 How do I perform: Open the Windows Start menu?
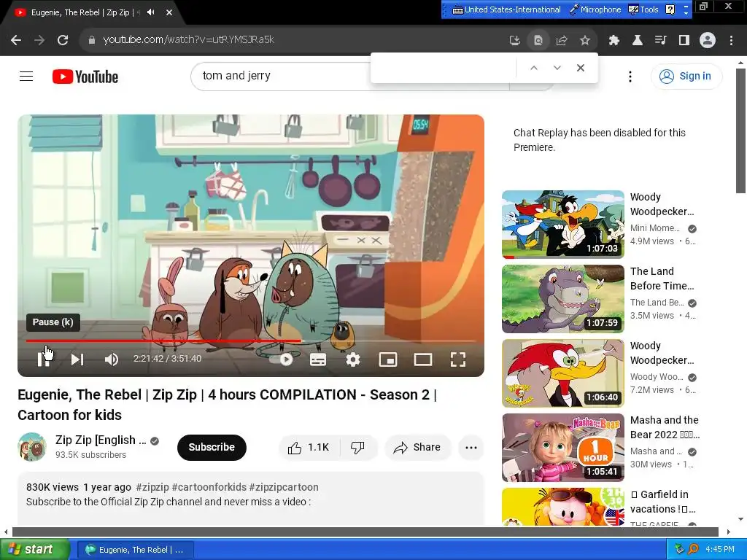[34, 550]
